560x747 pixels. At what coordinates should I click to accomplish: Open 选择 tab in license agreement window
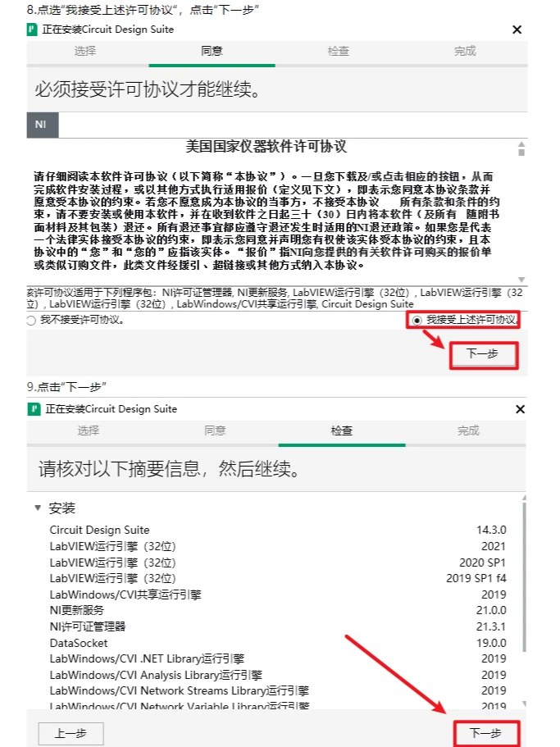coord(85,51)
